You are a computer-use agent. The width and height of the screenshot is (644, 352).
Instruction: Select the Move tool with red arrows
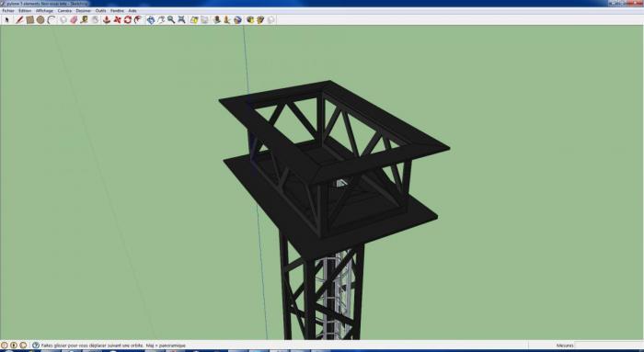(117, 19)
